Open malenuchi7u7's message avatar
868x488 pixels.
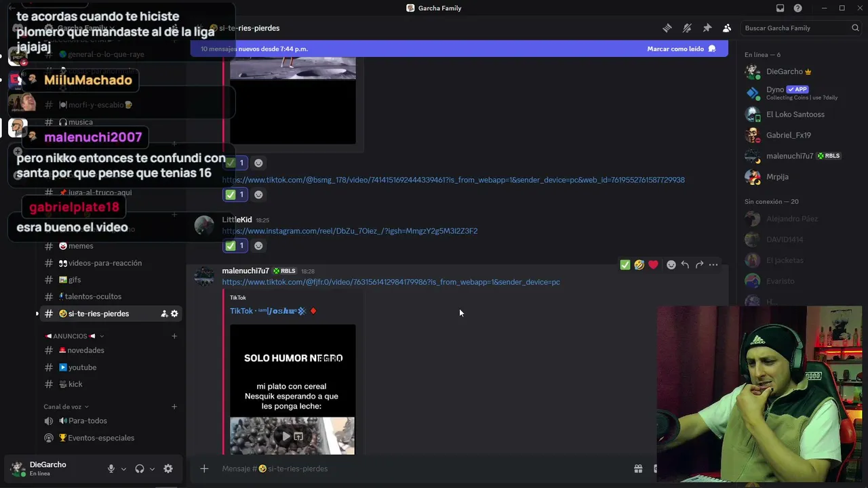[204, 277]
